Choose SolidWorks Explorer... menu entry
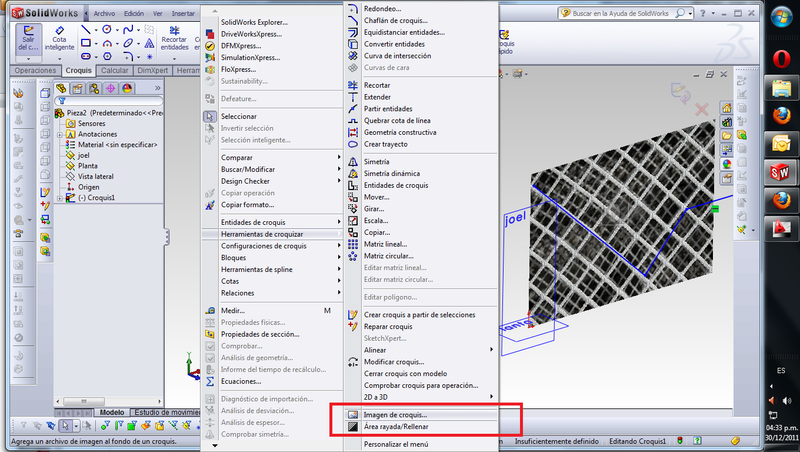This screenshot has height=452, width=800. coord(254,22)
